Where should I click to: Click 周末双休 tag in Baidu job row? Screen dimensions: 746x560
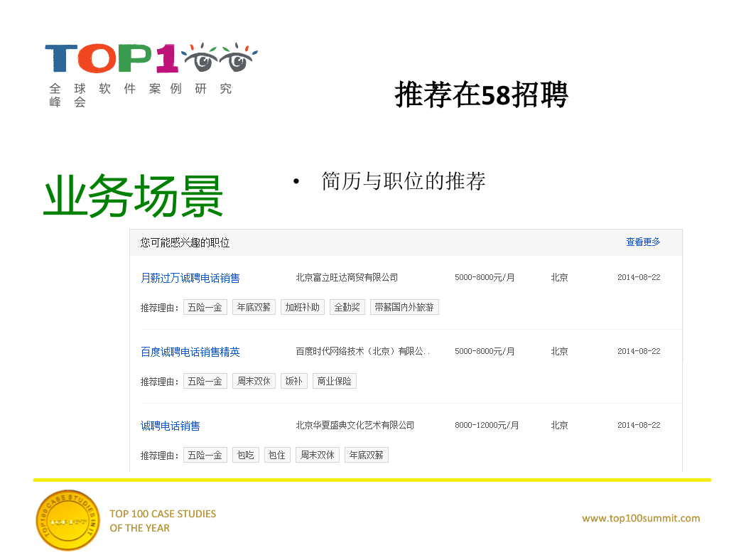point(254,381)
